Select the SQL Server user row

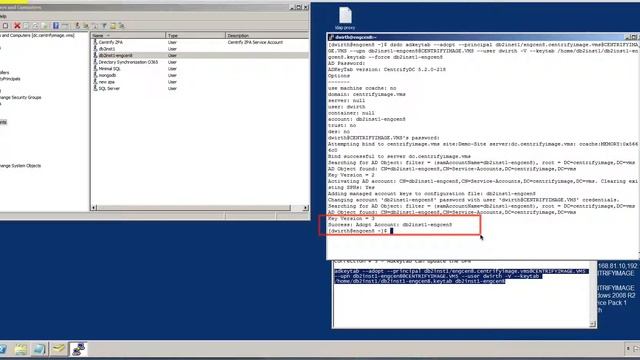200,88
